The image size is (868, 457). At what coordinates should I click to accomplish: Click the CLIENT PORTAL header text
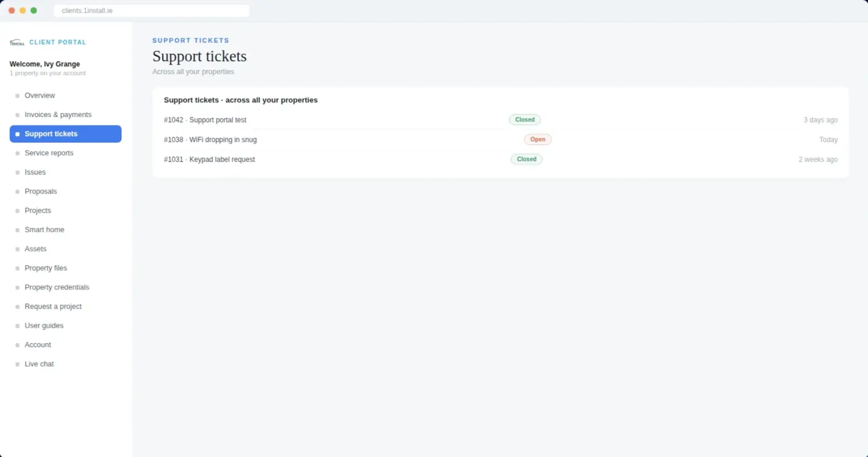pyautogui.click(x=58, y=42)
